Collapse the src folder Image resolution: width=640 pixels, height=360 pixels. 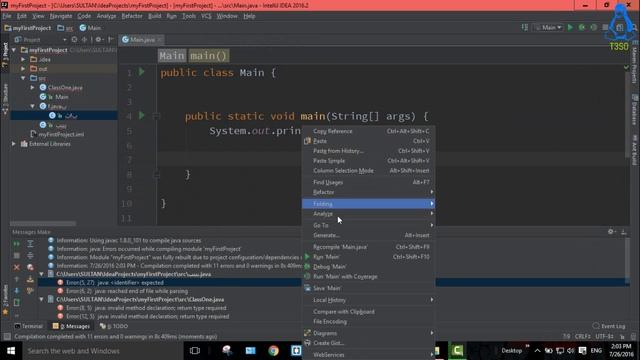23,78
